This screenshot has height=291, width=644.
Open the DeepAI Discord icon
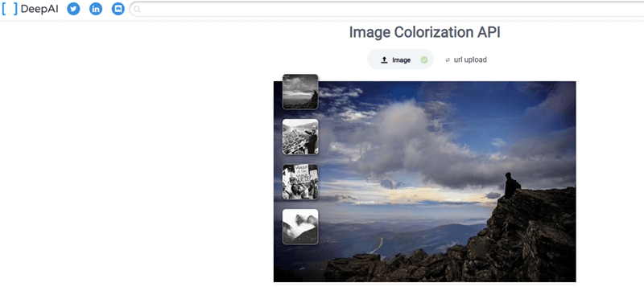tap(118, 9)
